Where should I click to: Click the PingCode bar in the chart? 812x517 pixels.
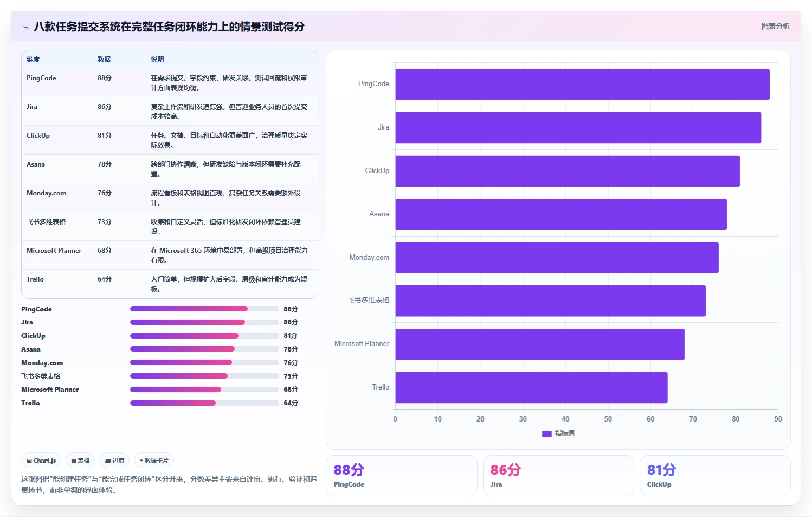(582, 84)
